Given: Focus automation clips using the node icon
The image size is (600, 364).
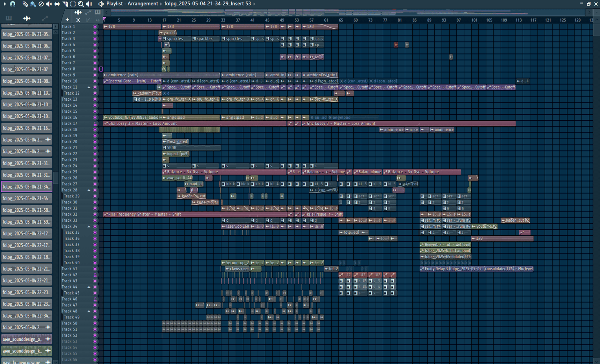Looking at the screenshot, I should tap(88, 12).
